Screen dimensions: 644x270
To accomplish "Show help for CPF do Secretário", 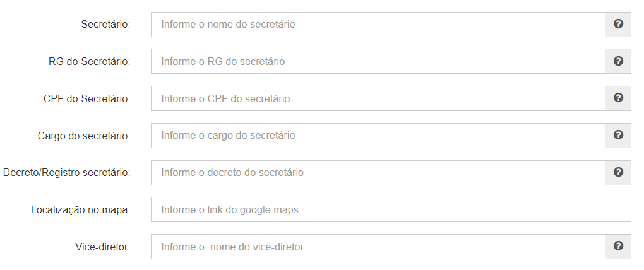I will point(618,98).
